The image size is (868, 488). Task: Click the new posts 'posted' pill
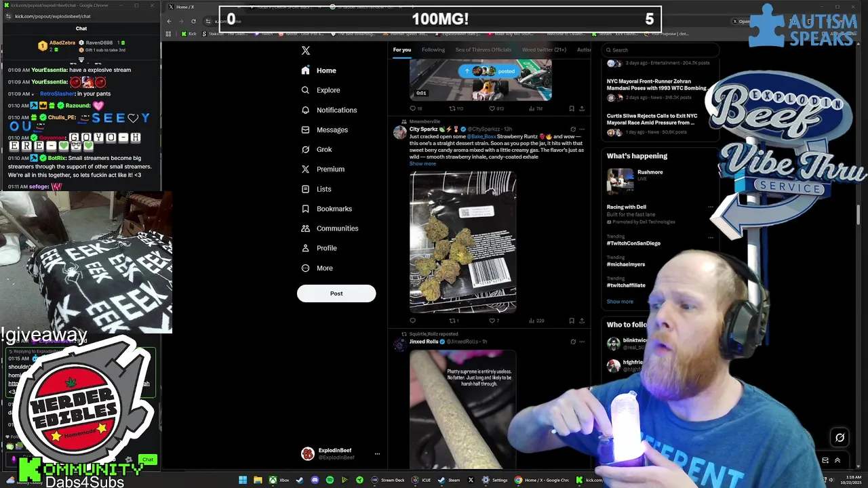(x=490, y=71)
